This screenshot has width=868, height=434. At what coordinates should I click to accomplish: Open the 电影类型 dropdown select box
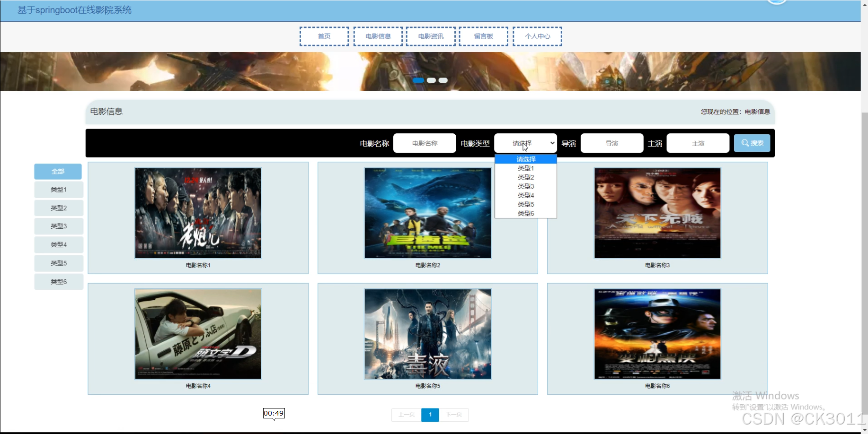(525, 143)
